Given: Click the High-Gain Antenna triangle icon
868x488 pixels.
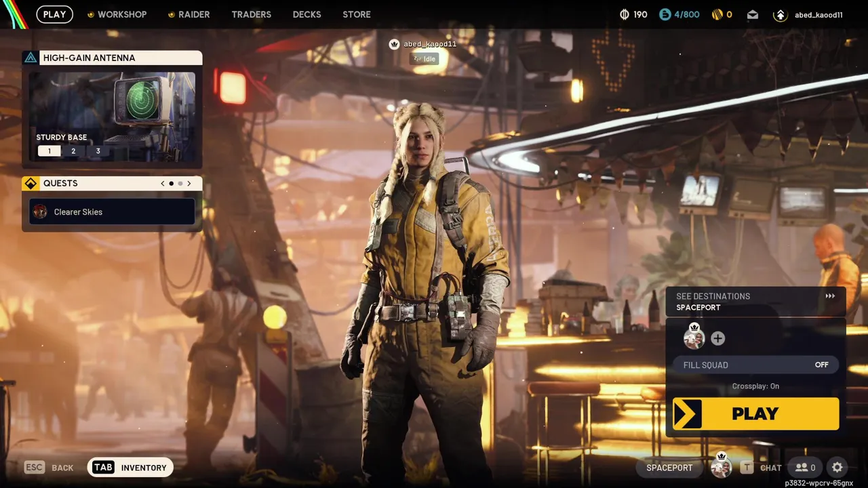Looking at the screenshot, I should (x=31, y=58).
